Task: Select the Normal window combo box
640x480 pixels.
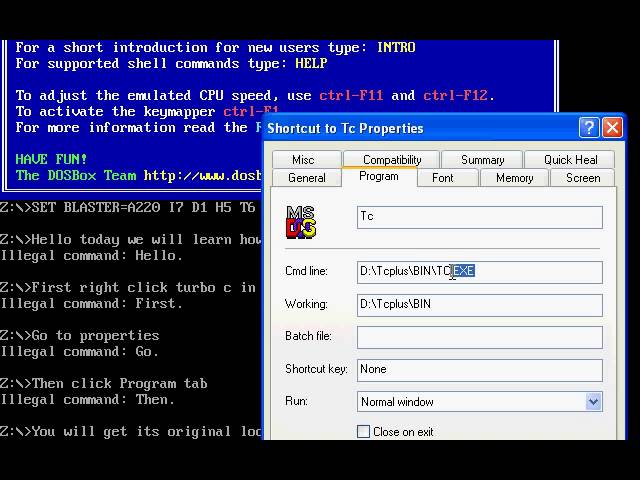Action: coord(480,402)
